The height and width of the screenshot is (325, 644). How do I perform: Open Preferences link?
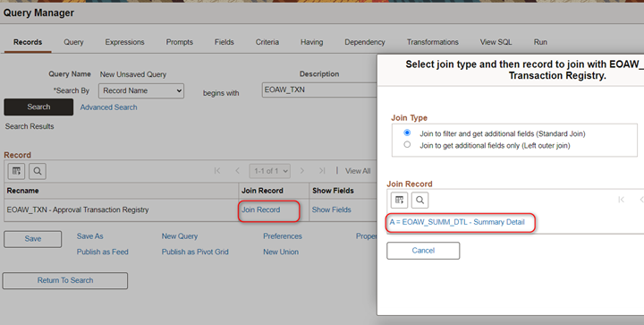283,236
